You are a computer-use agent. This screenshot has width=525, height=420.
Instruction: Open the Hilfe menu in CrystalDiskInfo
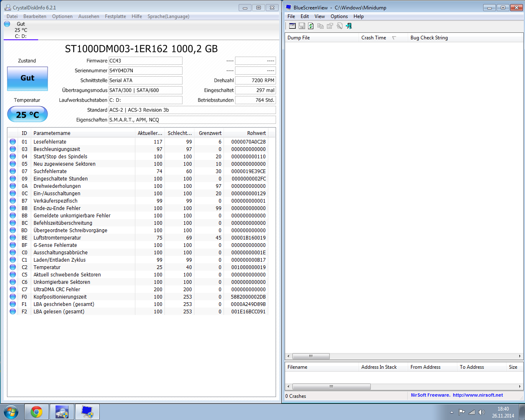137,16
